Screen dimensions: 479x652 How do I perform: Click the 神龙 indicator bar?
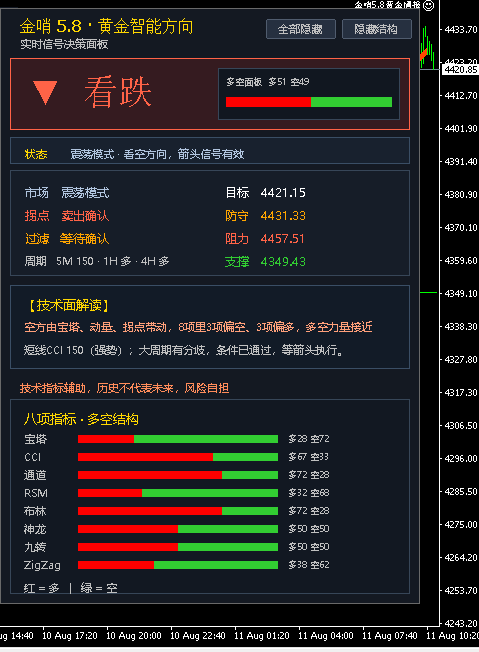(x=178, y=529)
